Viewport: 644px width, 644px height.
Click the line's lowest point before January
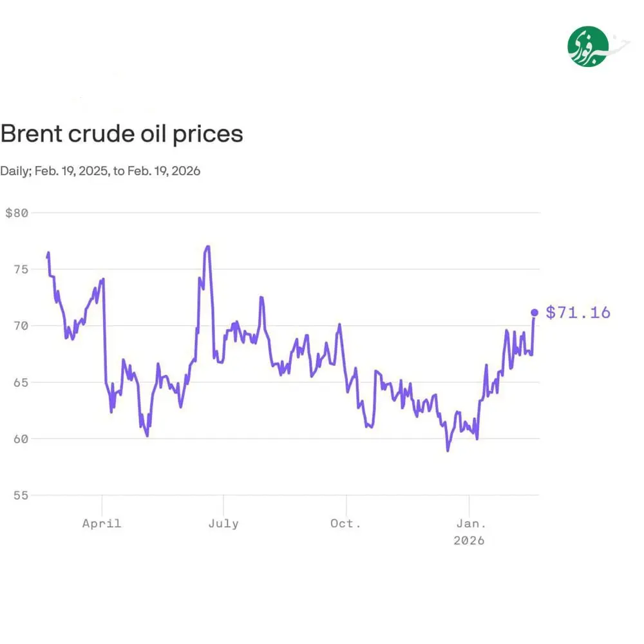(x=448, y=450)
